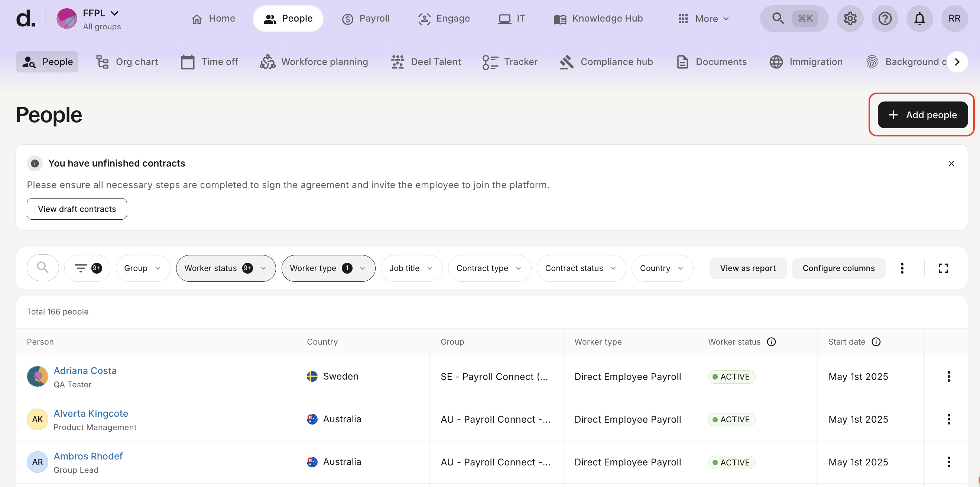Click the info icon in contracts banner
This screenshot has width=980, height=487.
(35, 163)
